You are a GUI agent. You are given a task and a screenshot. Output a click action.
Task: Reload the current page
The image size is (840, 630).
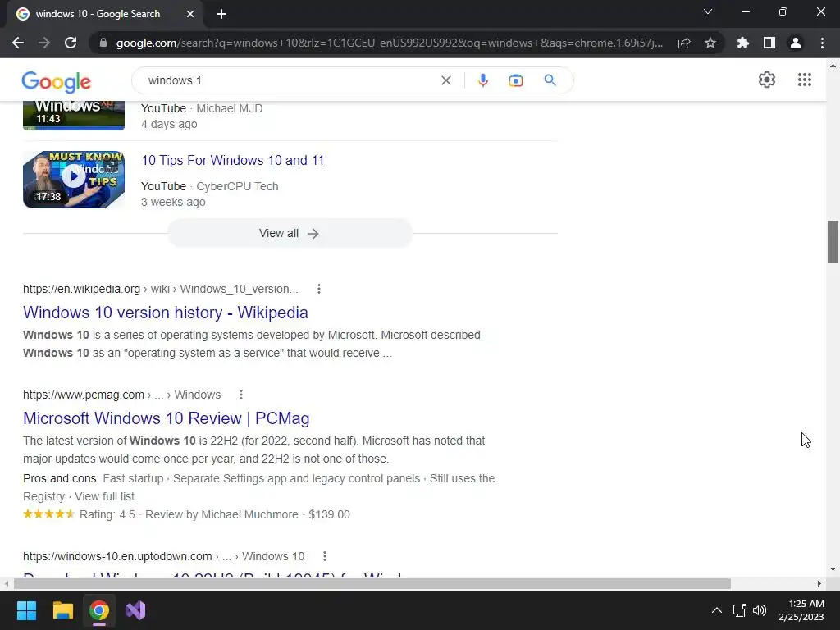71,43
